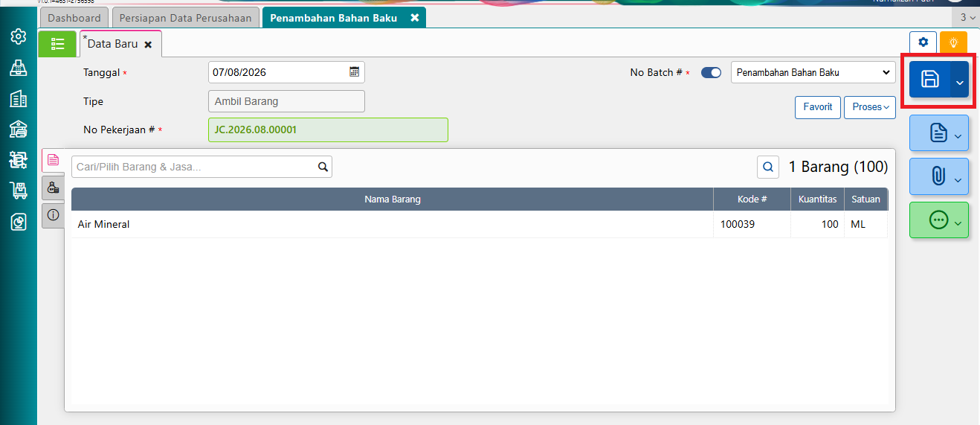The height and width of the screenshot is (425, 980).
Task: Expand the save button dropdown arrow
Action: click(x=959, y=80)
